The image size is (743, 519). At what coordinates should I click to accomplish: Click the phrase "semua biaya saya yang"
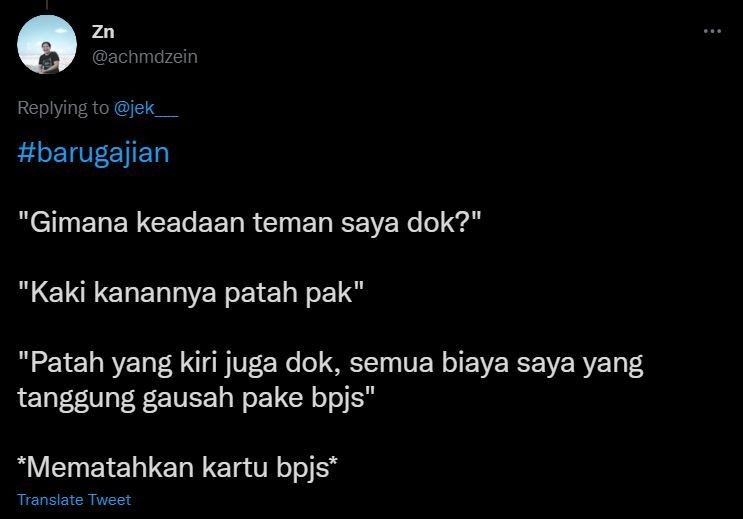pyautogui.click(x=496, y=363)
